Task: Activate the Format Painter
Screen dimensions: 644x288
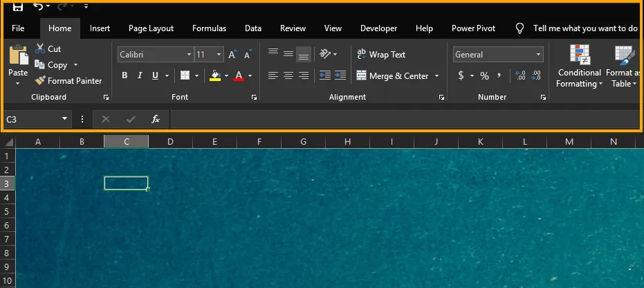Action: [68, 81]
